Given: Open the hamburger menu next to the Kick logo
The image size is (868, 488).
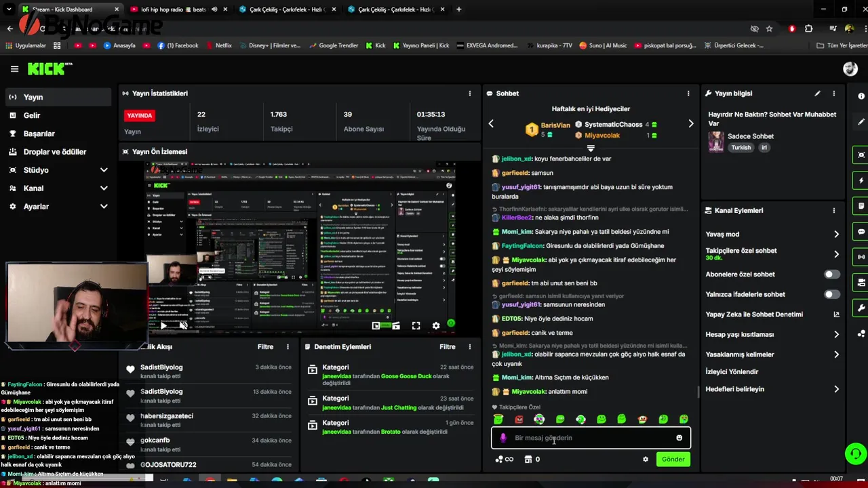Looking at the screenshot, I should pyautogui.click(x=14, y=68).
